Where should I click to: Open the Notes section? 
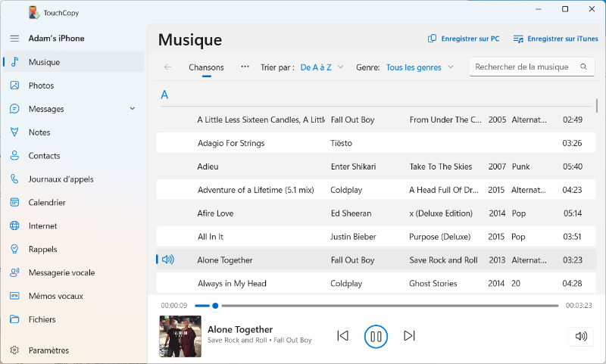(39, 132)
